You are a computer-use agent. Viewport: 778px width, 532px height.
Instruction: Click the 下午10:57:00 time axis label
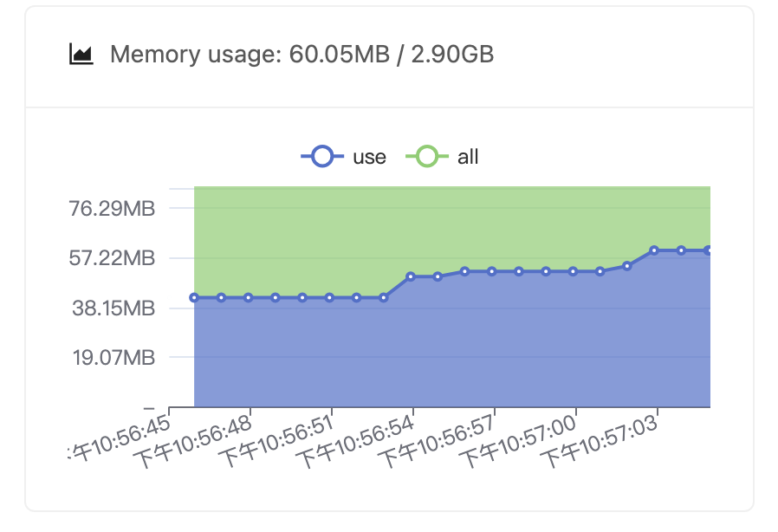518,441
